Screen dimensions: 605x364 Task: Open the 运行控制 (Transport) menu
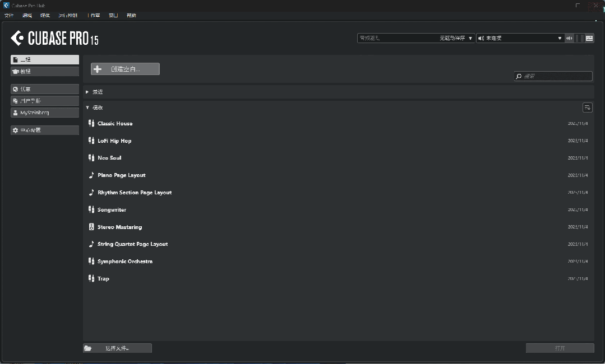pyautogui.click(x=68, y=16)
